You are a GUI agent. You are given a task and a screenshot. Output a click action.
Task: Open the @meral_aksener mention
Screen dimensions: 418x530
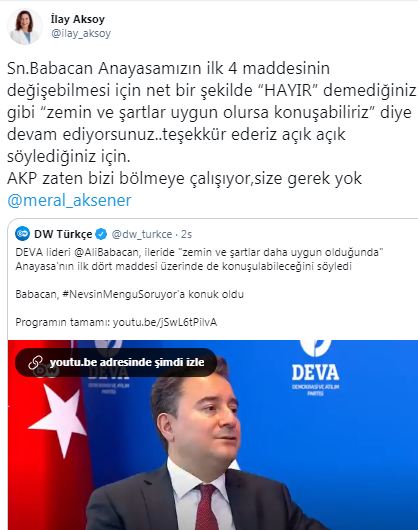(x=69, y=200)
